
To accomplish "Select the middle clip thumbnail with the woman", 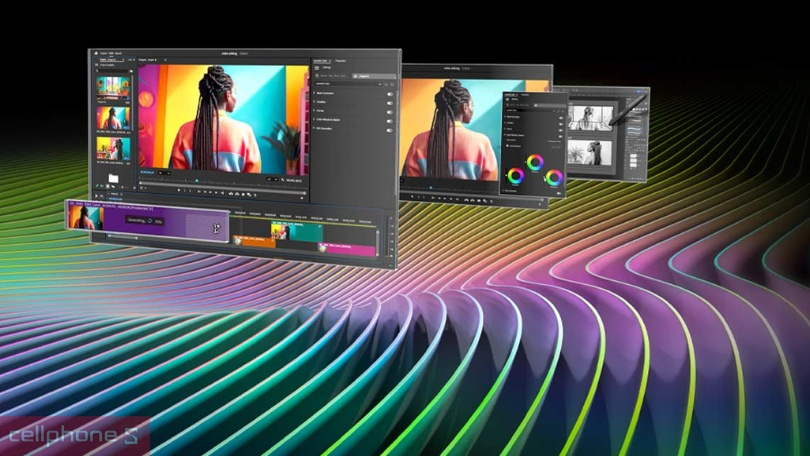I will (113, 118).
